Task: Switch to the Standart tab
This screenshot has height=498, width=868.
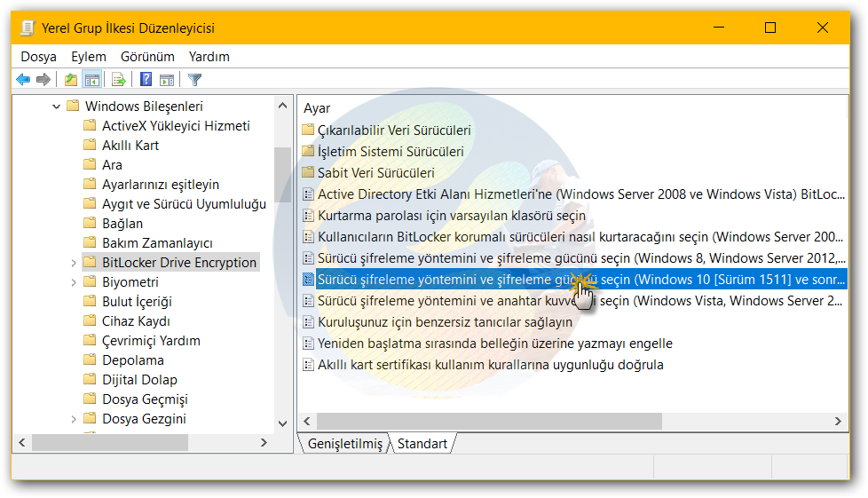Action: point(422,444)
